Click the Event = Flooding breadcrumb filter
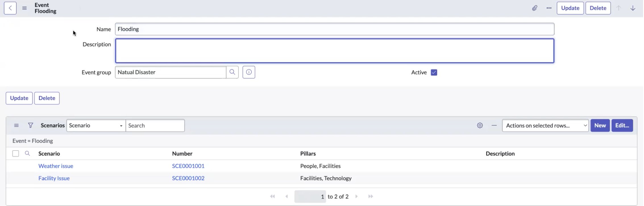 [x=33, y=141]
